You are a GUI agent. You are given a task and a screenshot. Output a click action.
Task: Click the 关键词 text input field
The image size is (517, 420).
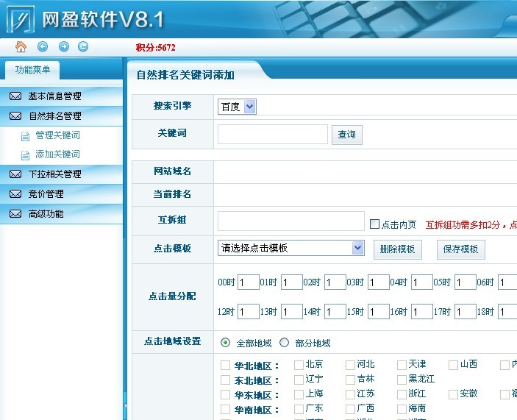pos(272,134)
